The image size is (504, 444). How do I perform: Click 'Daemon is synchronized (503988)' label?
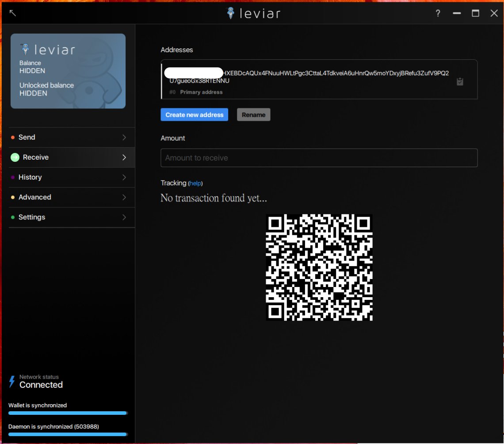[53, 427]
